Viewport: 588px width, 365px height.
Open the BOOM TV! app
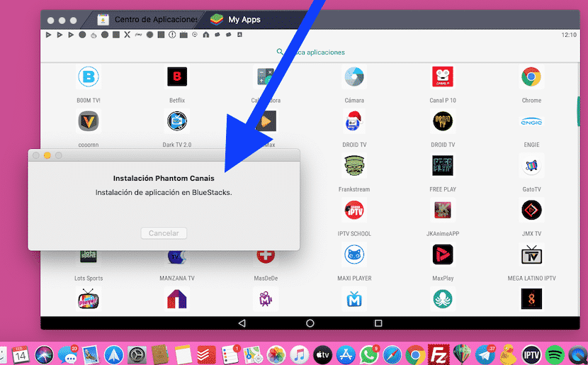(x=89, y=77)
